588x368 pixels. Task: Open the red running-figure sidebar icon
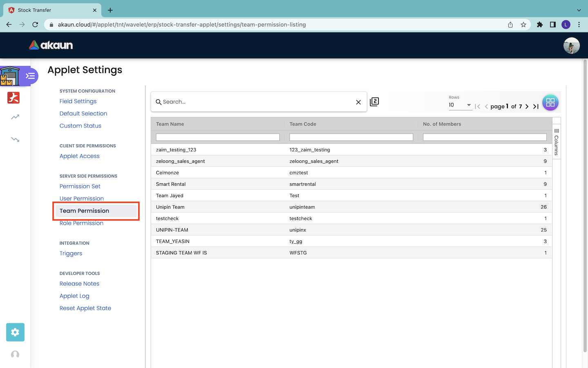[x=13, y=98]
